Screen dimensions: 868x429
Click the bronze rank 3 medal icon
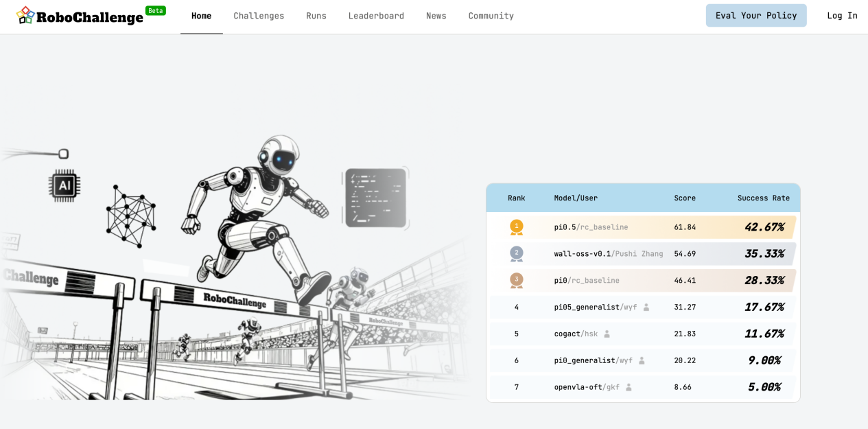tap(516, 280)
